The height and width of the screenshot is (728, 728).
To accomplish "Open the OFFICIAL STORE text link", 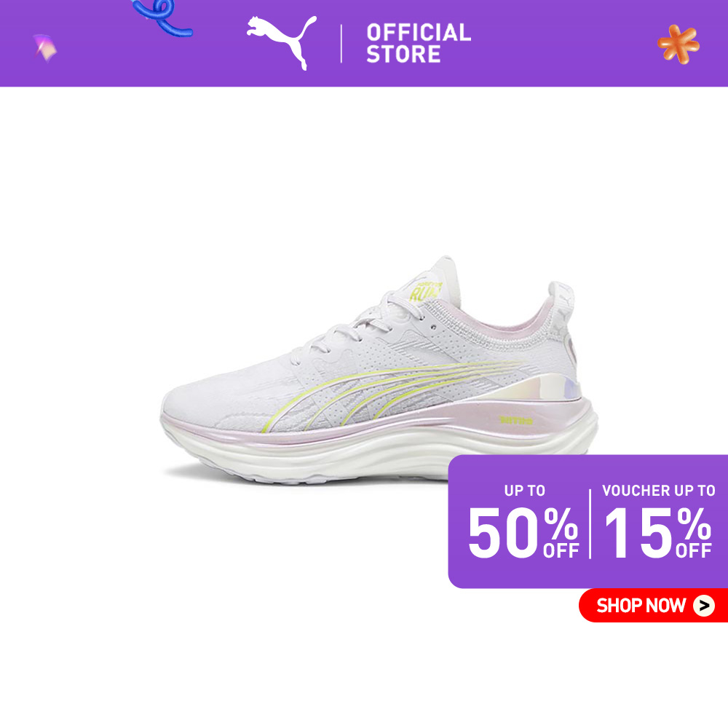I will [x=419, y=43].
